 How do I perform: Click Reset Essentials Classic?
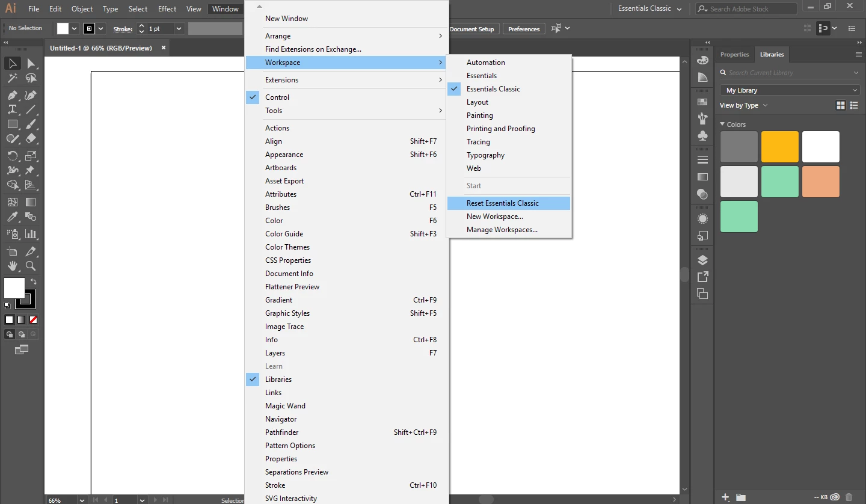pyautogui.click(x=509, y=203)
